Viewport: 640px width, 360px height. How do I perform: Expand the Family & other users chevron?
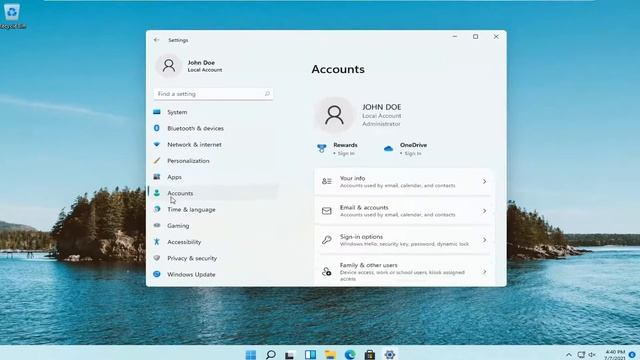(x=484, y=272)
